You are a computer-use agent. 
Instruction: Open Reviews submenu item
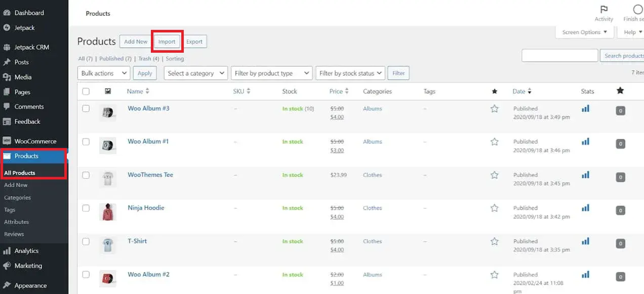tap(14, 234)
